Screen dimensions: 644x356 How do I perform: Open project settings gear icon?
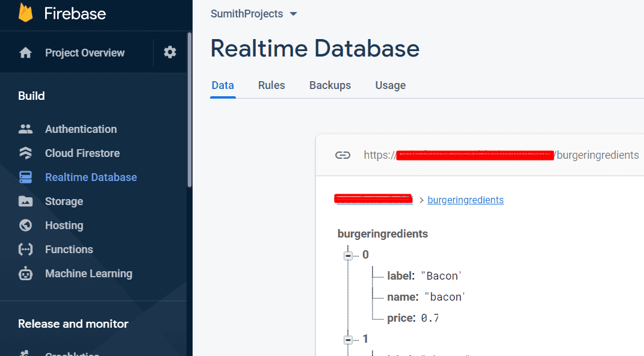click(x=170, y=52)
